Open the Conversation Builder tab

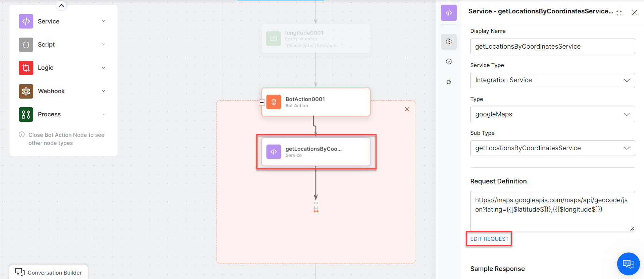[x=49, y=272]
